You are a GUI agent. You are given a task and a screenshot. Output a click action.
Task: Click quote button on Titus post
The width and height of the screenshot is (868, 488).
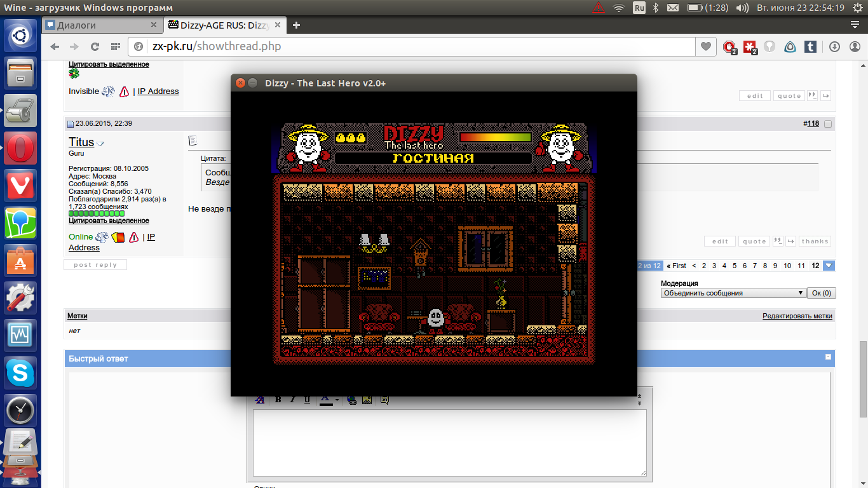pyautogui.click(x=754, y=241)
